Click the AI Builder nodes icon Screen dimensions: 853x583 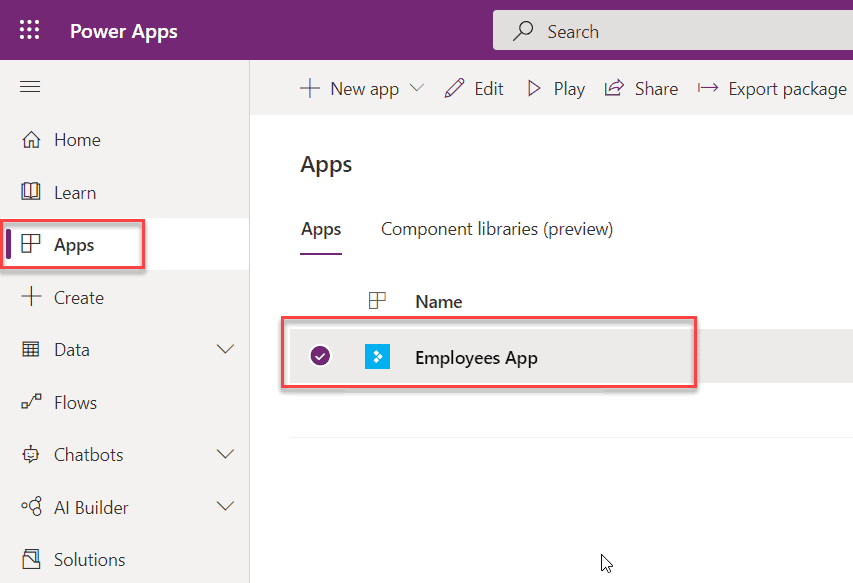click(32, 506)
